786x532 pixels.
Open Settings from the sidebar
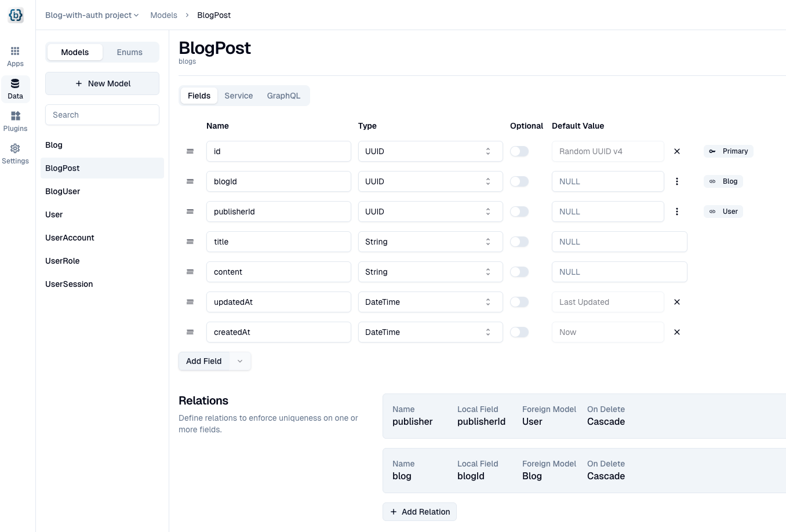coord(15,152)
